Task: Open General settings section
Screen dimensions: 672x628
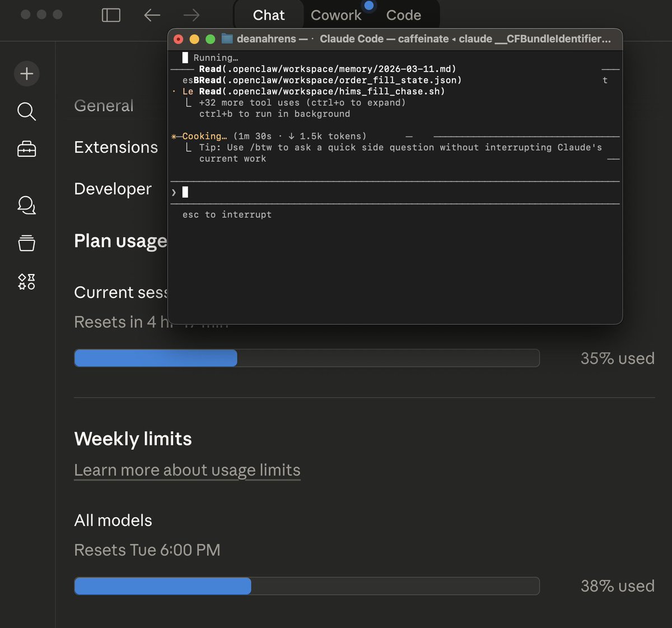Action: coord(104,106)
